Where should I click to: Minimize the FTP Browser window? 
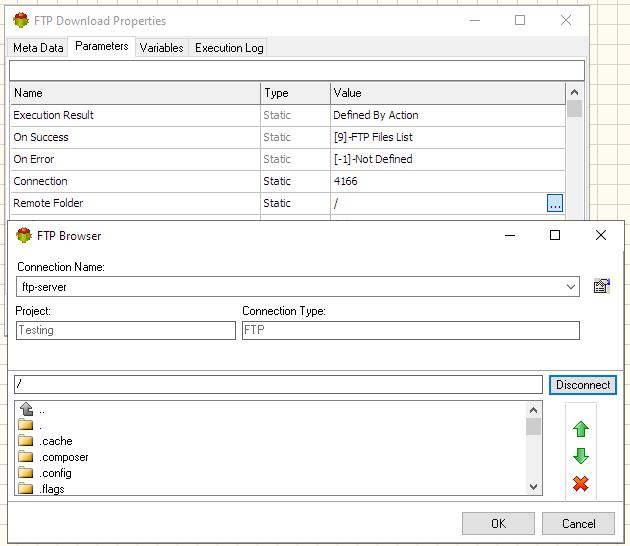pos(509,235)
